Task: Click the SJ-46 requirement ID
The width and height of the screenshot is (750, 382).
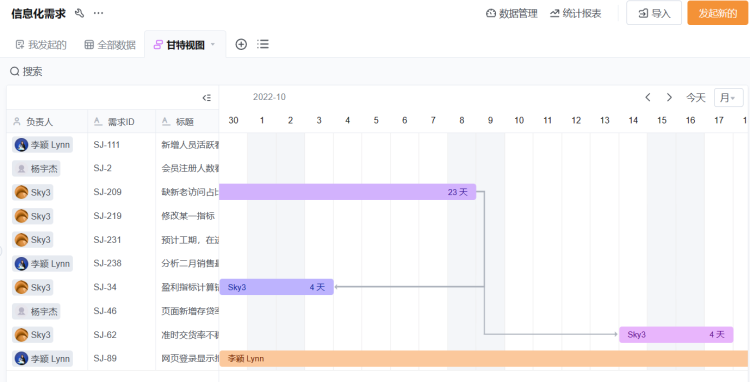Action: [105, 311]
